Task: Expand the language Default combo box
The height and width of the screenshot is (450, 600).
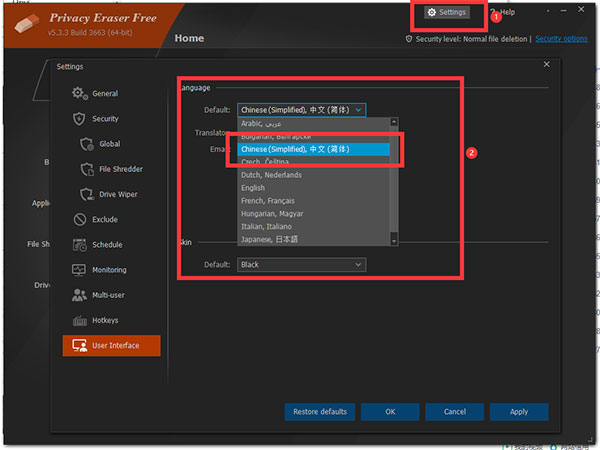Action: 302,110
